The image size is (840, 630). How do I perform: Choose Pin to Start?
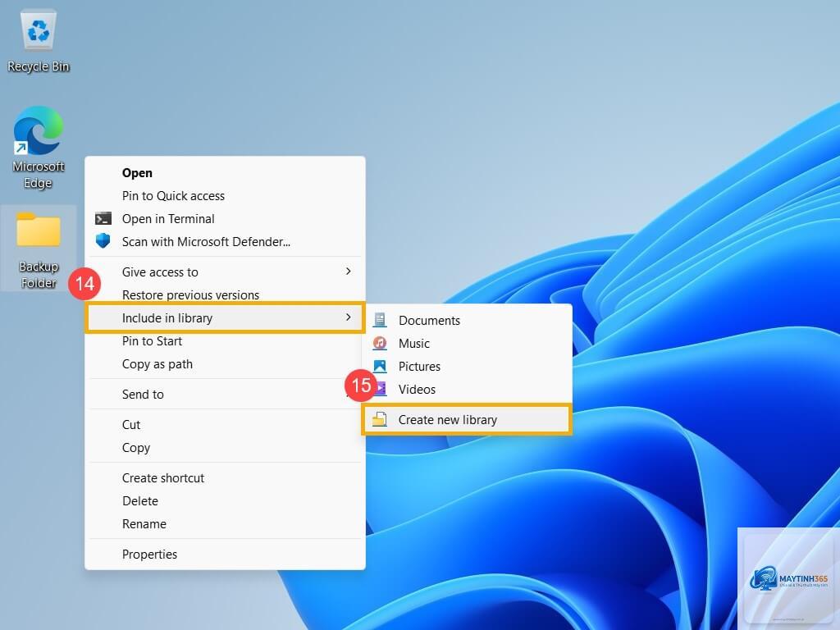coord(225,341)
